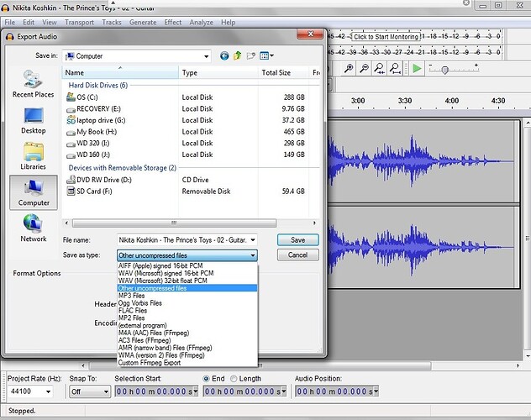Open Selection Start time format dropdown
Image resolution: width=531 pixels, height=420 pixels.
point(196,391)
